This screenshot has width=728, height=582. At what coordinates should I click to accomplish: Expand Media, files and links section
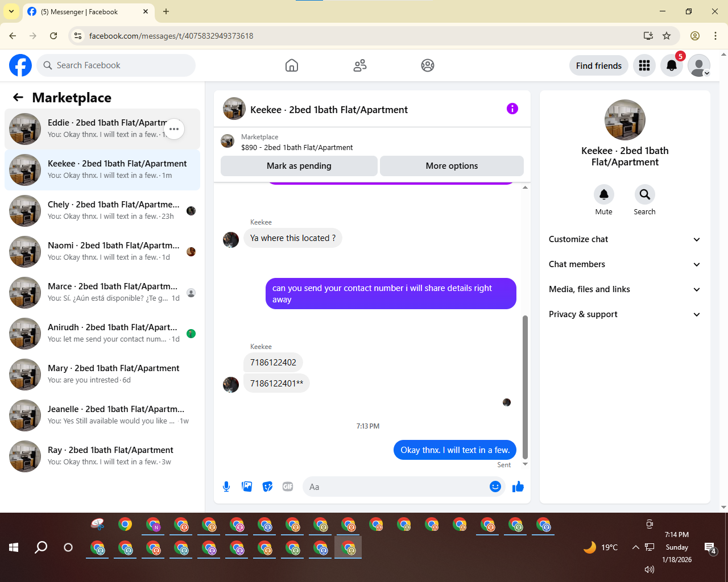(x=625, y=289)
